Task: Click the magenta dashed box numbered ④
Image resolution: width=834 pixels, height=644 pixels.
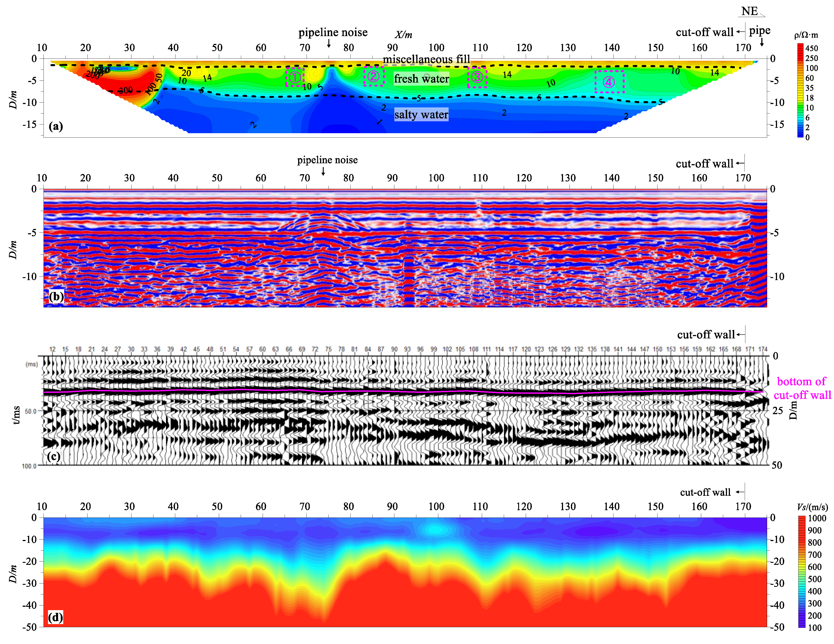Action: tap(609, 82)
